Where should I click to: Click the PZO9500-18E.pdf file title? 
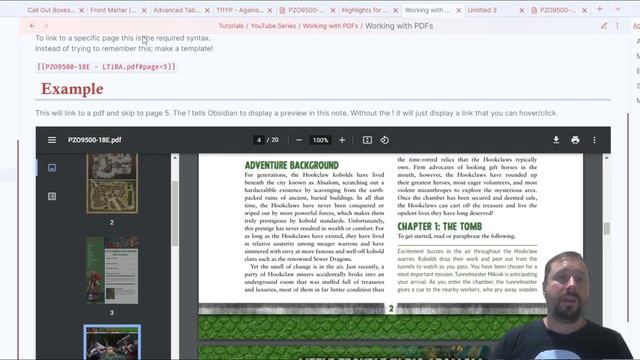[x=95, y=140]
